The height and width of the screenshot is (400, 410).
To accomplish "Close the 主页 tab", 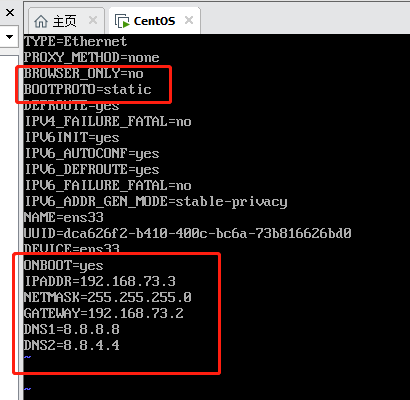I will 93,21.
